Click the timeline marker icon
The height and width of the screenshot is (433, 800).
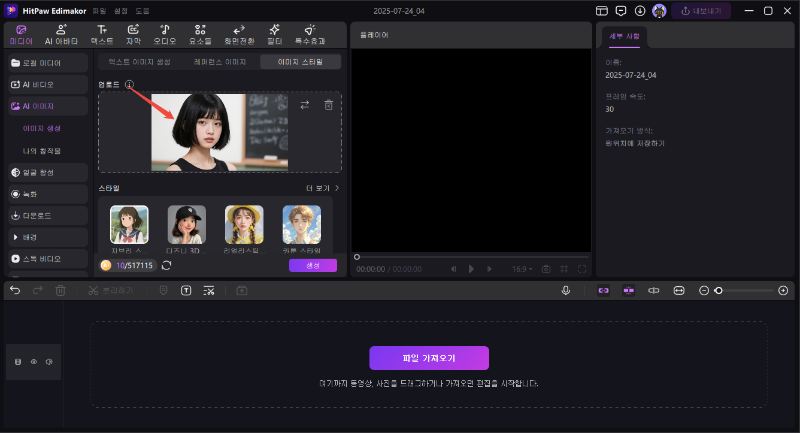[163, 290]
